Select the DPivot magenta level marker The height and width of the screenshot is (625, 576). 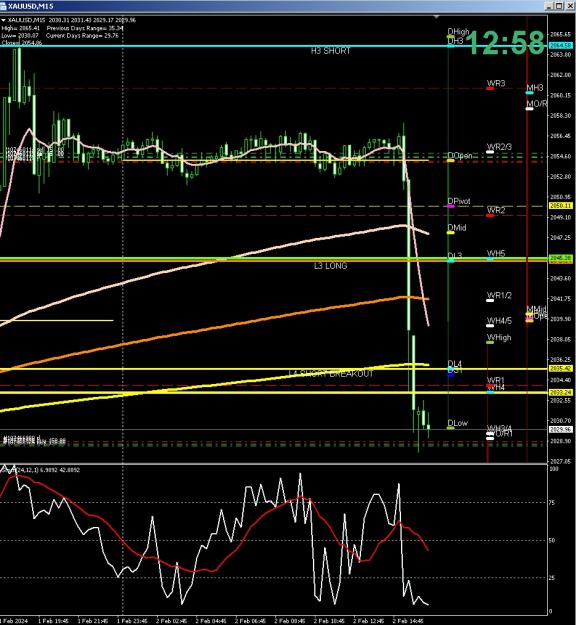[450, 206]
